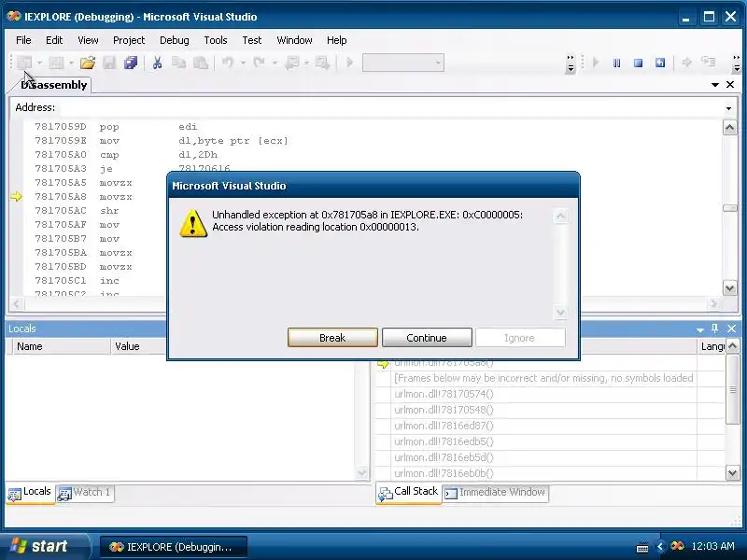Click the Cut scissors icon
Viewport: 747px width, 560px height.
click(x=157, y=63)
